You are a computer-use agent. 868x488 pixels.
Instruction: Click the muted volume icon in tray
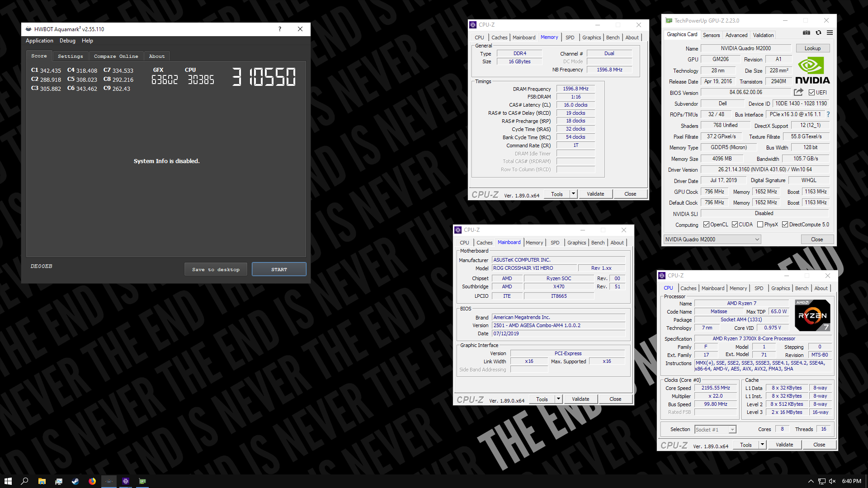(833, 481)
